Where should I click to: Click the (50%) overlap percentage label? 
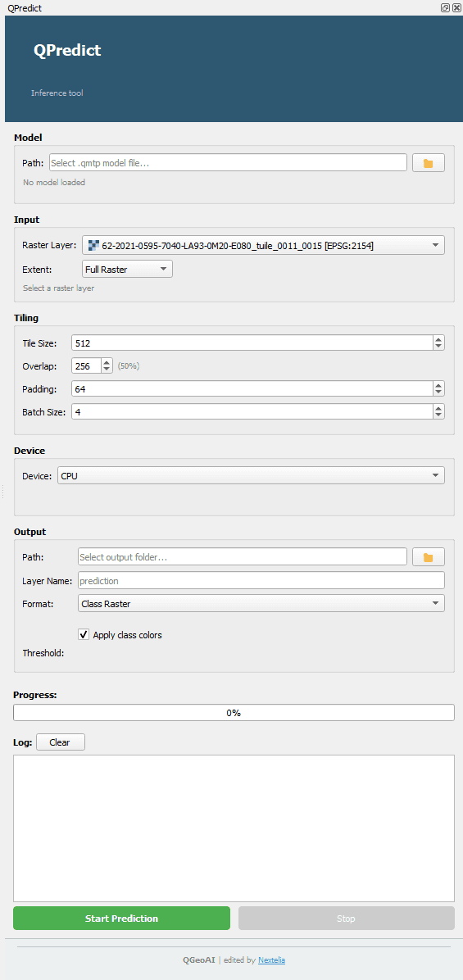(x=129, y=365)
